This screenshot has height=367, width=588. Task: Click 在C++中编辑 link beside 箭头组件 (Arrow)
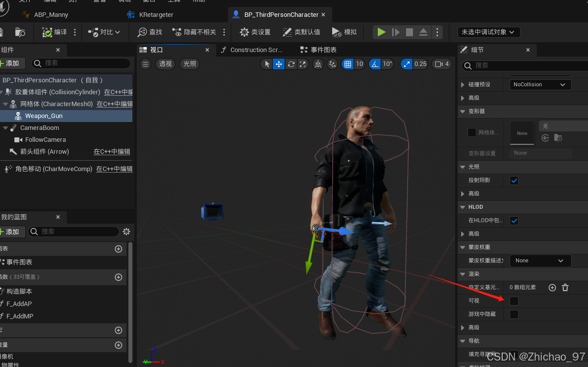pyautogui.click(x=112, y=152)
